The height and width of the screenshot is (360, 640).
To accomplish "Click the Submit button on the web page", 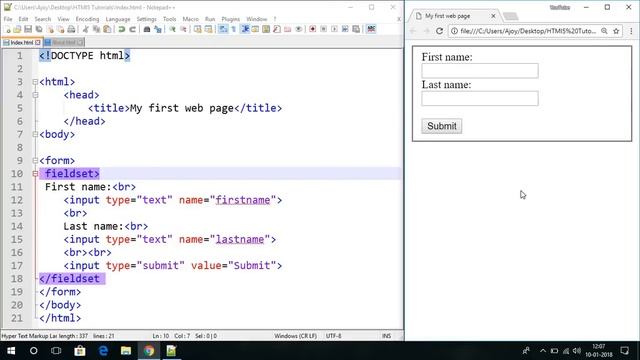I will tap(442, 126).
